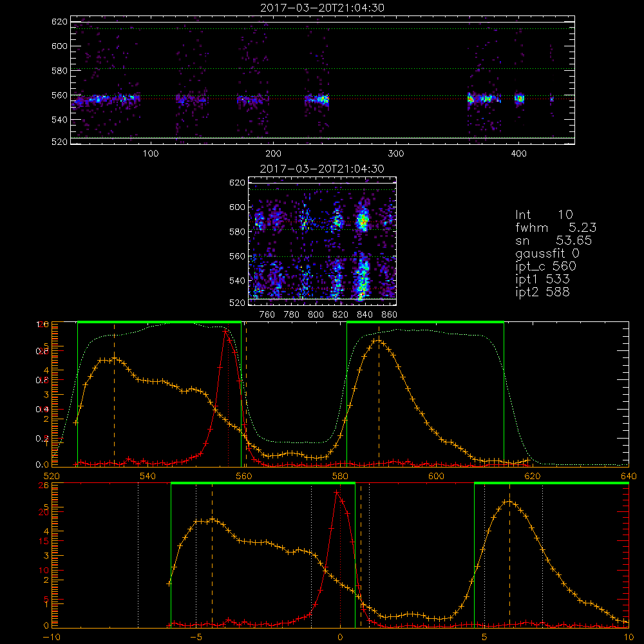The width and height of the screenshot is (644, 644).
Task: Click y-axis label 600 on middle image
Action: [237, 207]
